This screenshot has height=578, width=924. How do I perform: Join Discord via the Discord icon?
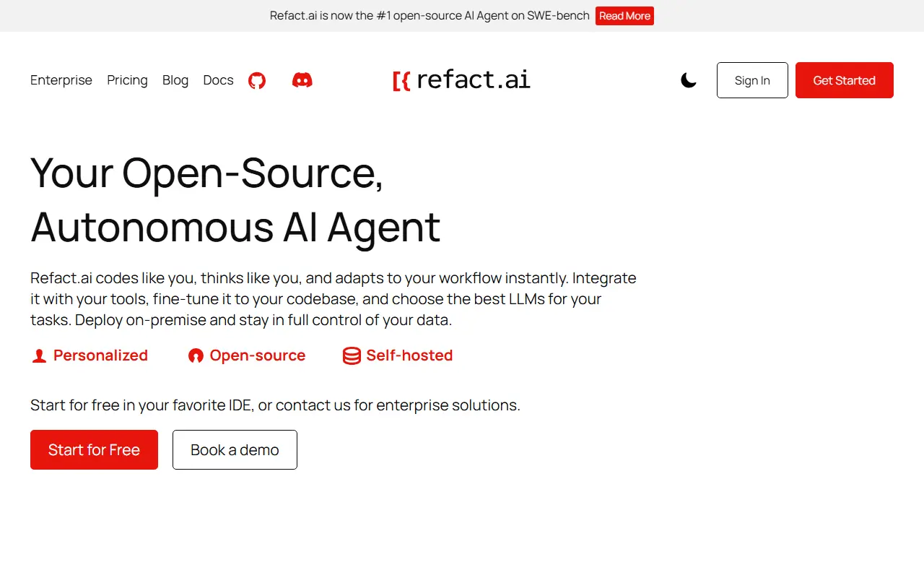tap(302, 80)
